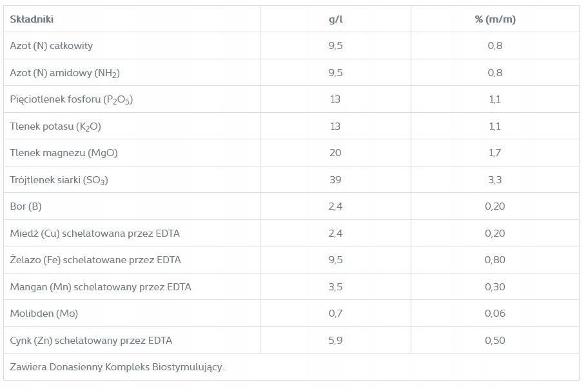The width and height of the screenshot is (588, 389).
Task: Select the Azot (N) całkowity row label
Action: pos(52,46)
